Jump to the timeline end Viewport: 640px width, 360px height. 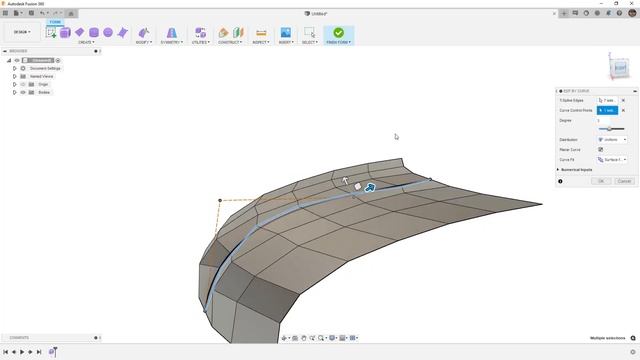click(39, 352)
